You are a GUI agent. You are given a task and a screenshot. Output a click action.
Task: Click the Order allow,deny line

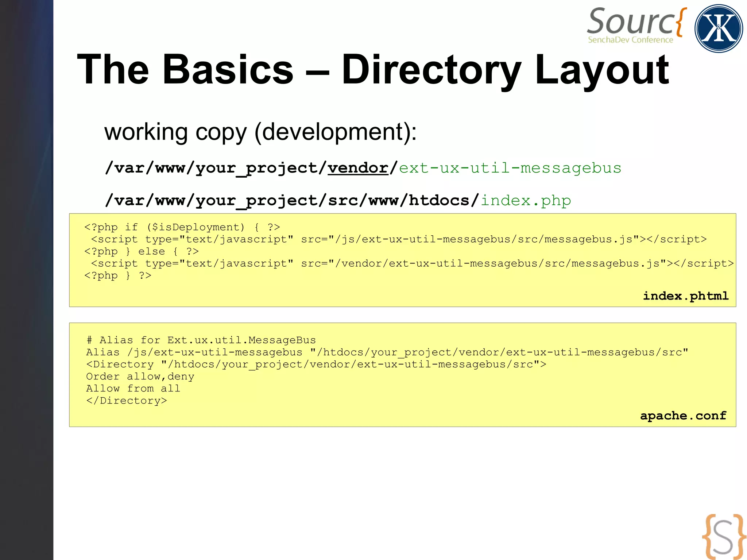coord(140,376)
